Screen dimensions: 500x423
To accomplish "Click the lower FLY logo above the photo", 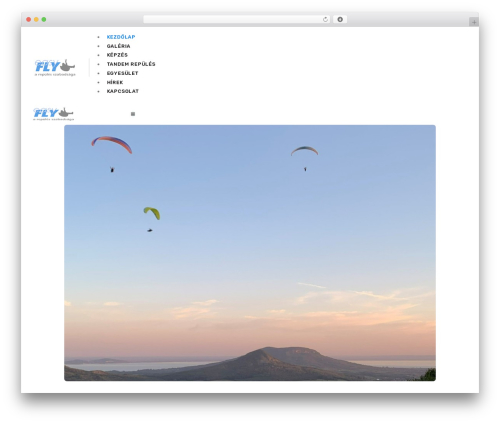I will [x=53, y=114].
